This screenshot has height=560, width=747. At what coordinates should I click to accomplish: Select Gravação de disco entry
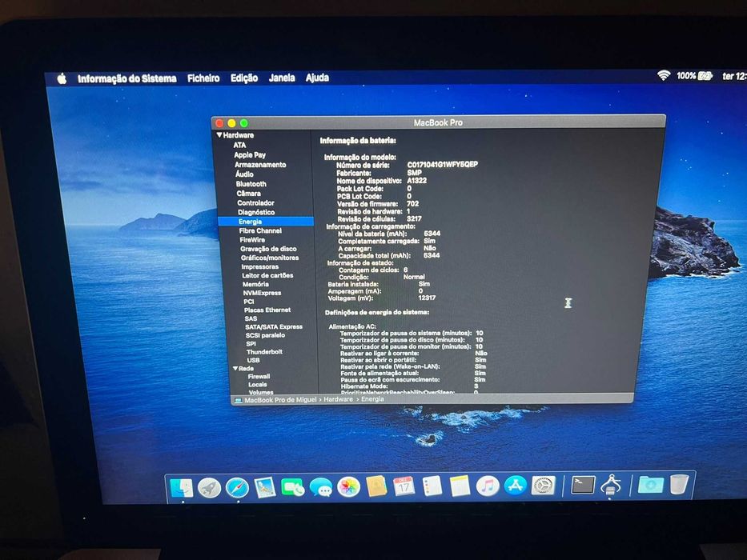pos(269,249)
